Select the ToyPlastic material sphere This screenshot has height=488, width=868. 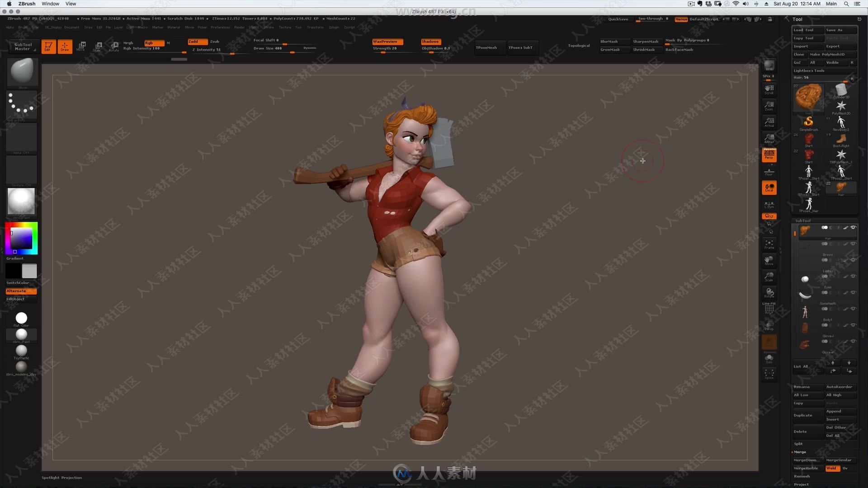(21, 351)
